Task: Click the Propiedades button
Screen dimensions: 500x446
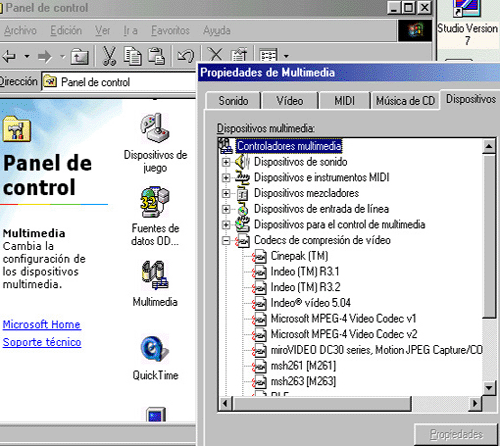Action: pos(456,434)
